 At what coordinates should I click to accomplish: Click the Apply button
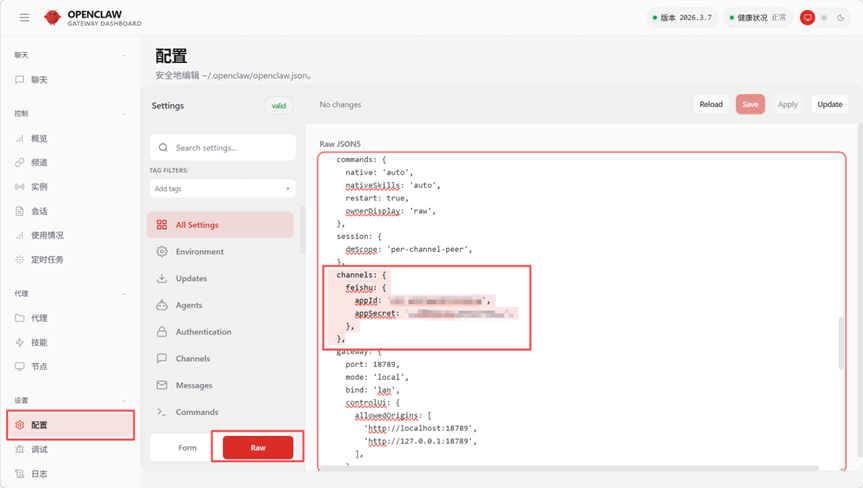(788, 104)
